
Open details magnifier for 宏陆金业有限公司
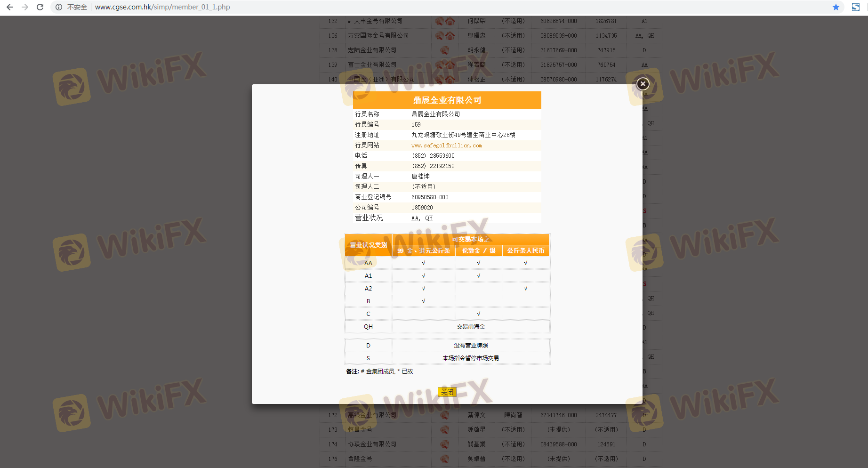[x=444, y=50]
